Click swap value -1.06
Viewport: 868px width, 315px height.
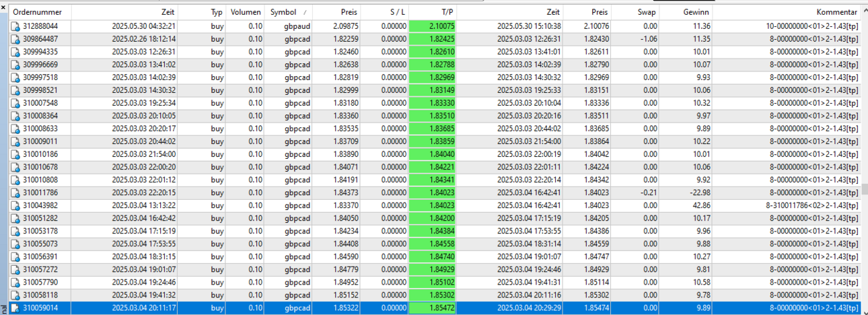(x=649, y=39)
